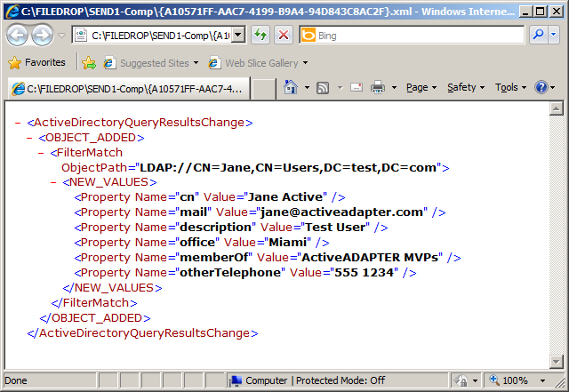
Task: Open a new blank tab
Action: coord(263,89)
